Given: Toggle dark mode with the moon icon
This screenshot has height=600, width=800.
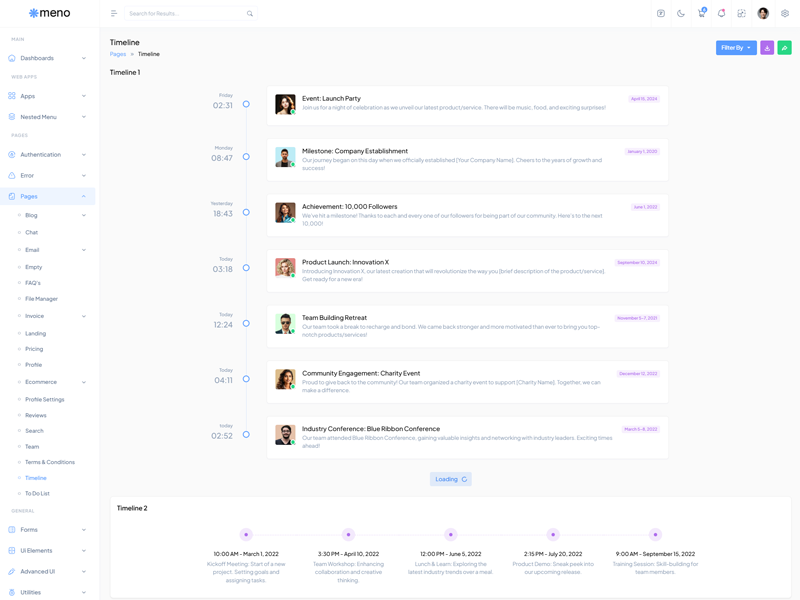Looking at the screenshot, I should click(681, 14).
